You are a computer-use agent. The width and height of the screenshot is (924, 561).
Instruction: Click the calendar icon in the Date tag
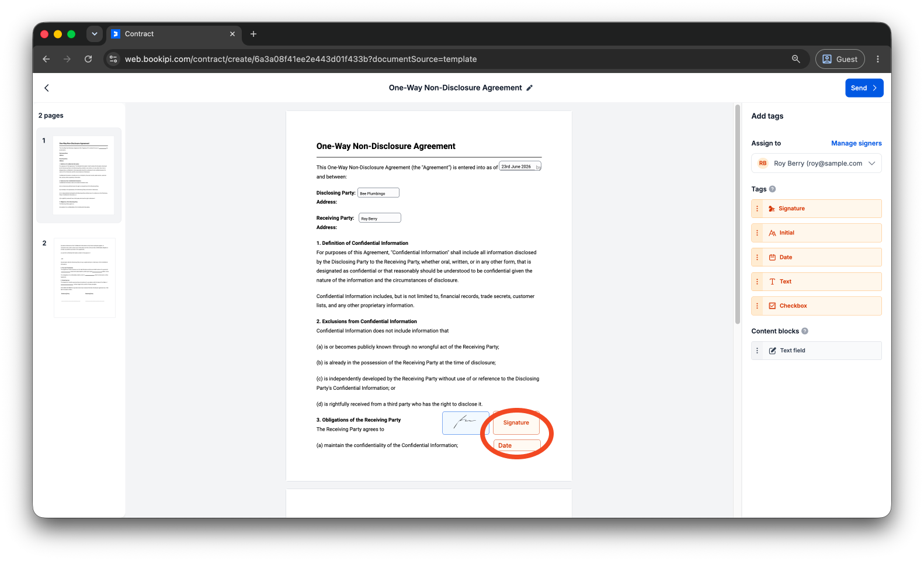click(x=772, y=257)
